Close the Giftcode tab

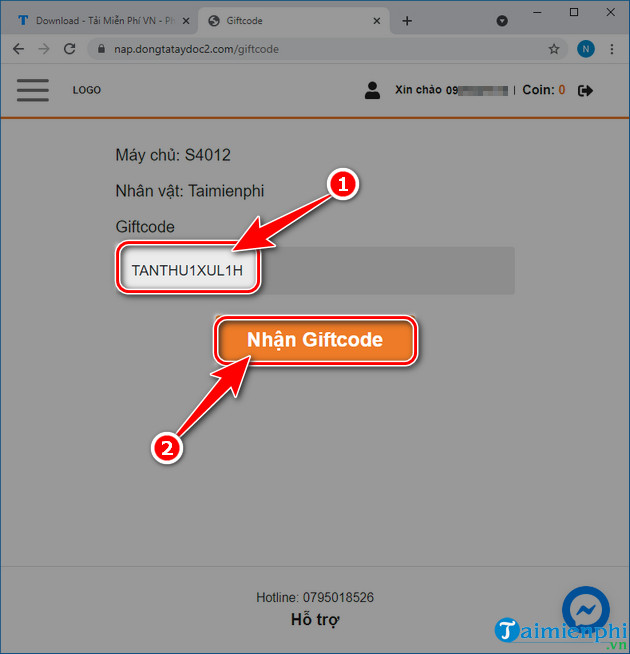point(376,20)
